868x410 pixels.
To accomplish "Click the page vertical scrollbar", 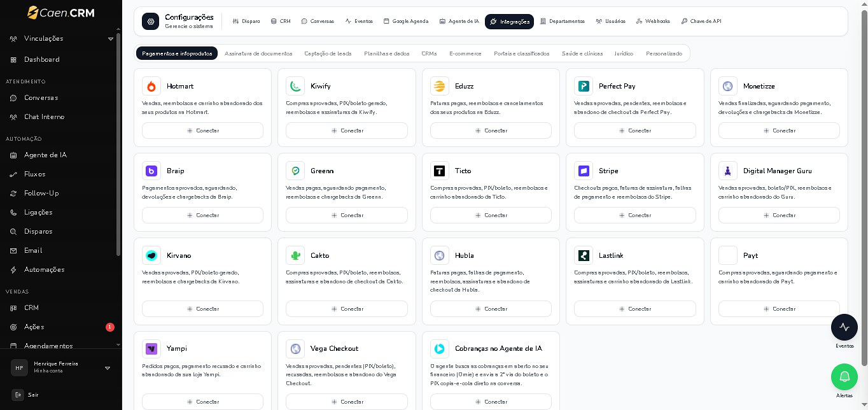I will click(864, 188).
